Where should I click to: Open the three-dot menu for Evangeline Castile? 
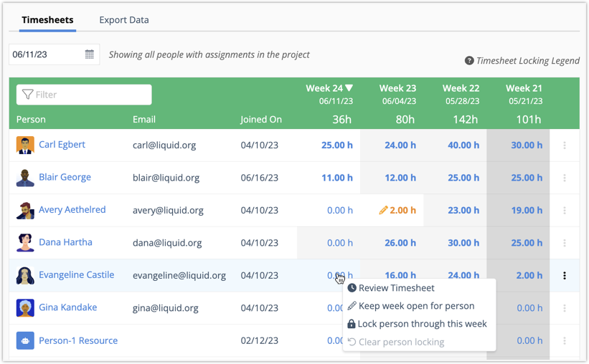tap(565, 276)
